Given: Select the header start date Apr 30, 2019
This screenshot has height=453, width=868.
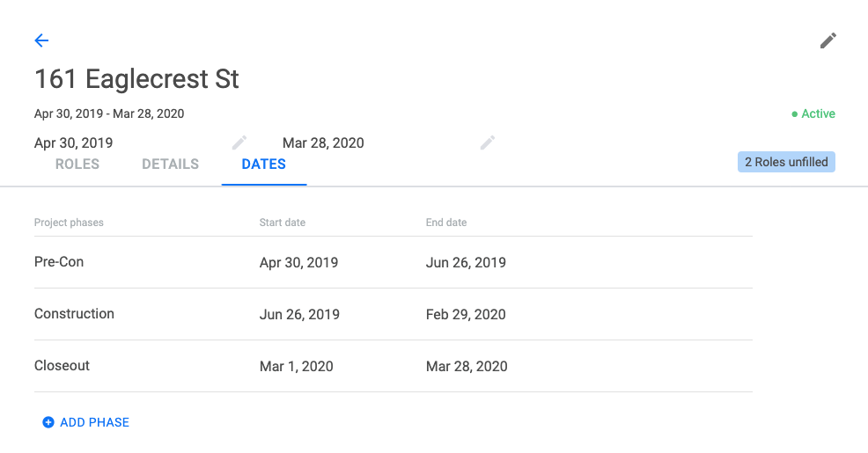Looking at the screenshot, I should click(x=74, y=142).
